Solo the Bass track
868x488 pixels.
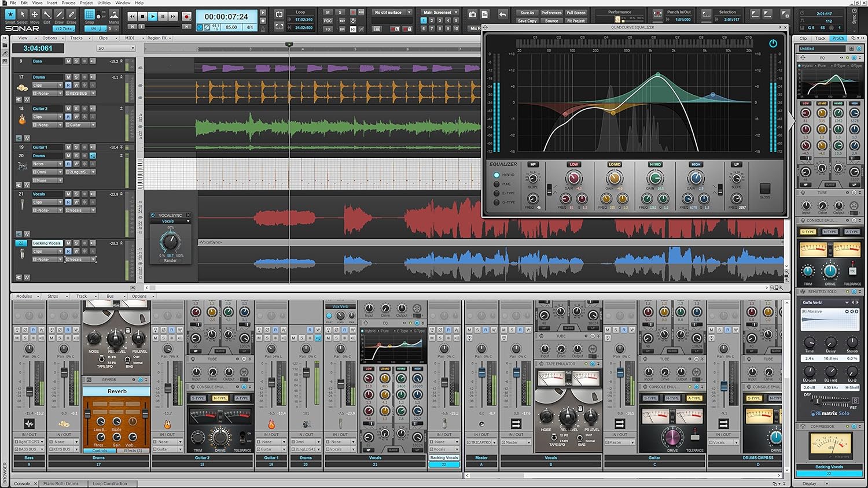[76, 61]
